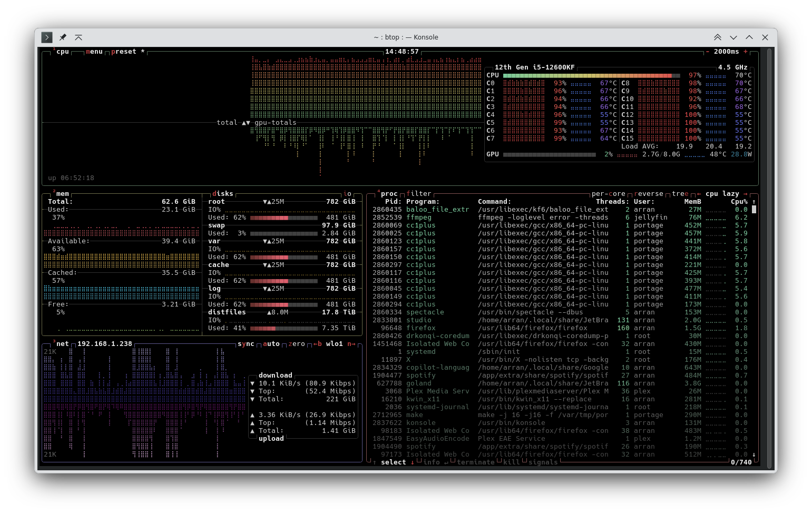Click the Konsole terminal app icon in titlebar

click(x=47, y=37)
